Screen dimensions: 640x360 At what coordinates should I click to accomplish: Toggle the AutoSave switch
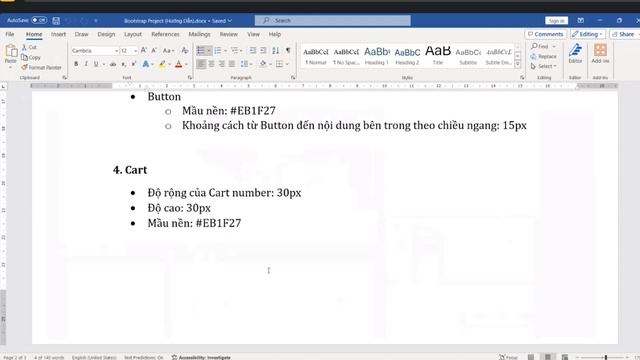tap(39, 20)
